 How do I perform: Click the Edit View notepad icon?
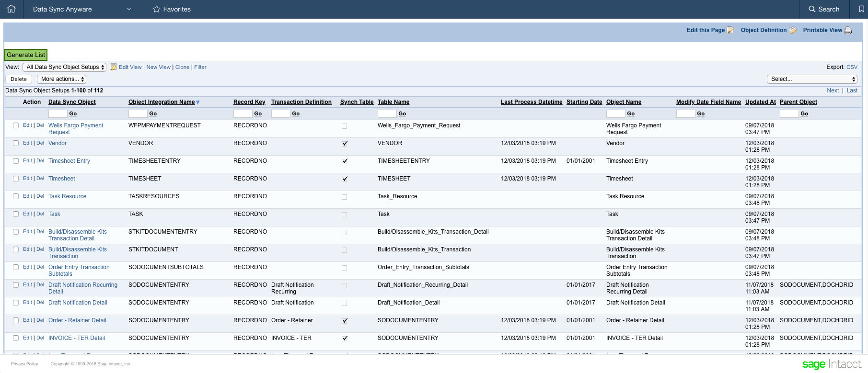(x=113, y=67)
